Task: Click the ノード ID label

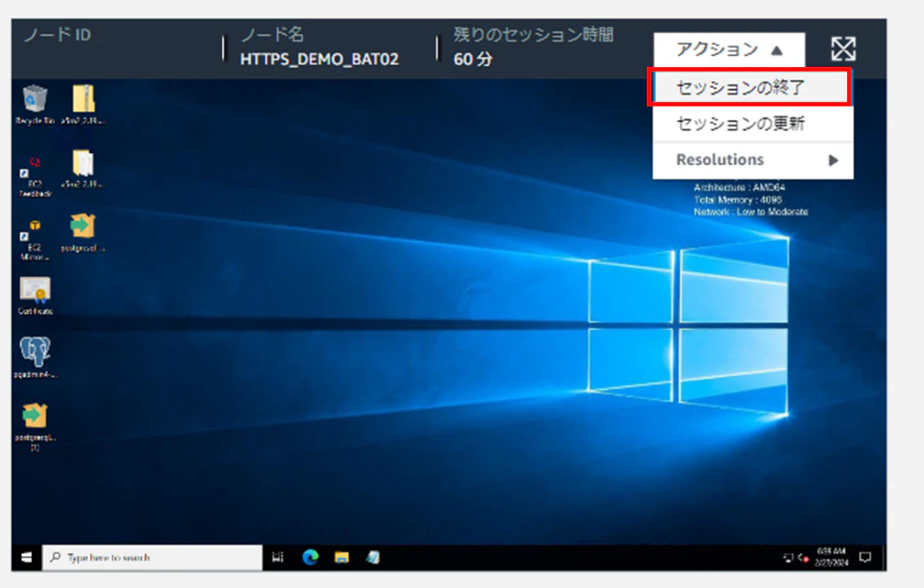Action: (57, 36)
